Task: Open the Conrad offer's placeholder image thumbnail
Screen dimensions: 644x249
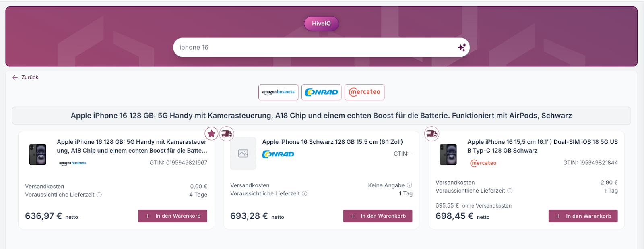Action: (243, 154)
